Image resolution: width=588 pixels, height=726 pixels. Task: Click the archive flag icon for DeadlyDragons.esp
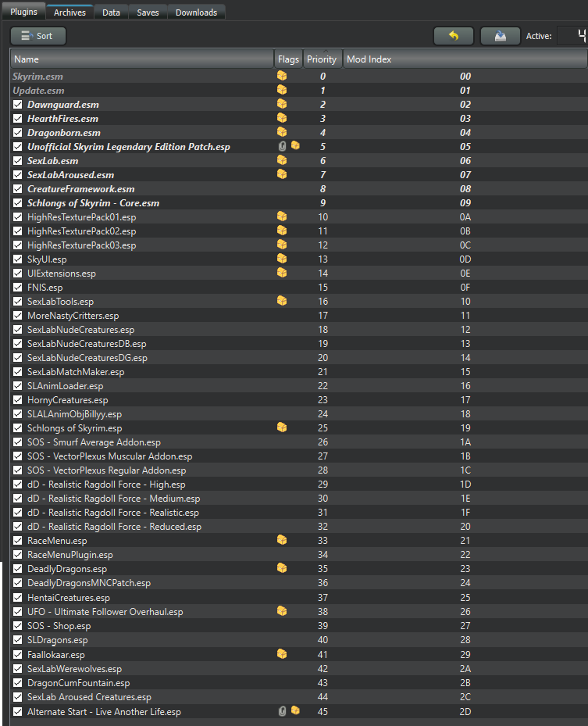pyautogui.click(x=282, y=568)
